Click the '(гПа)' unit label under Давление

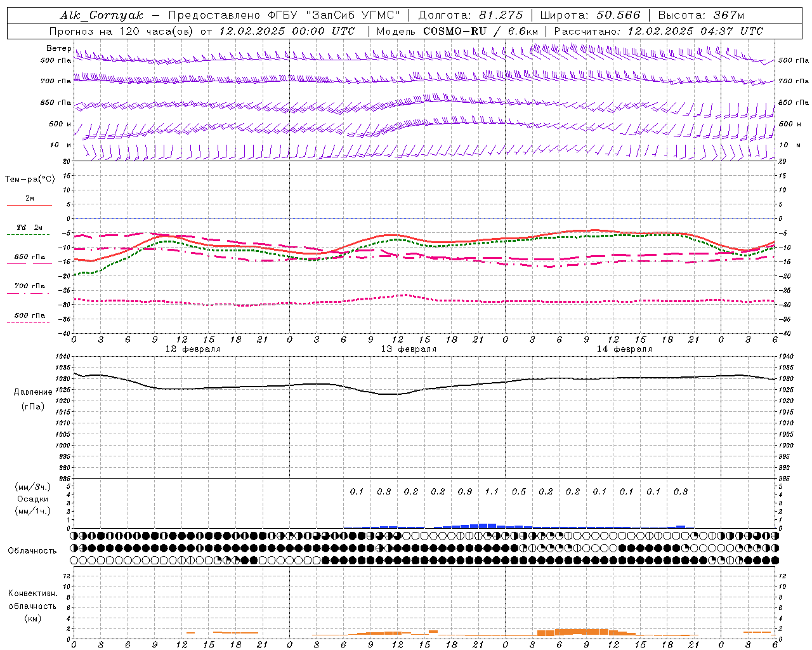[x=33, y=406]
